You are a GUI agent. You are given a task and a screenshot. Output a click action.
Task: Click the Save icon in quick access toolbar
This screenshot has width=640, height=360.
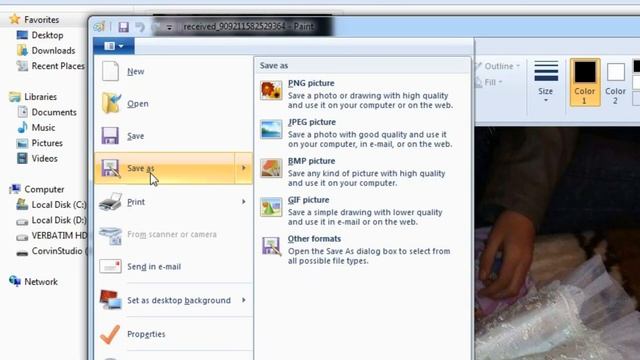[x=123, y=27]
